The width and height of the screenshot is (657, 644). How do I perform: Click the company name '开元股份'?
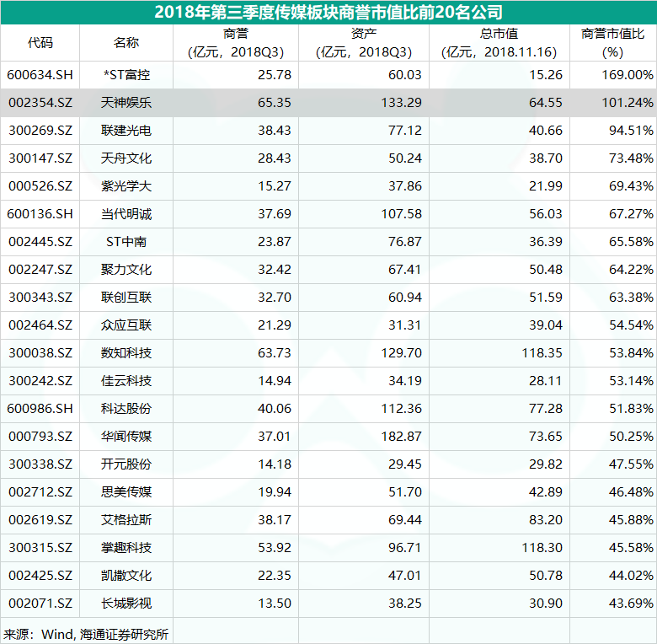coord(126,464)
